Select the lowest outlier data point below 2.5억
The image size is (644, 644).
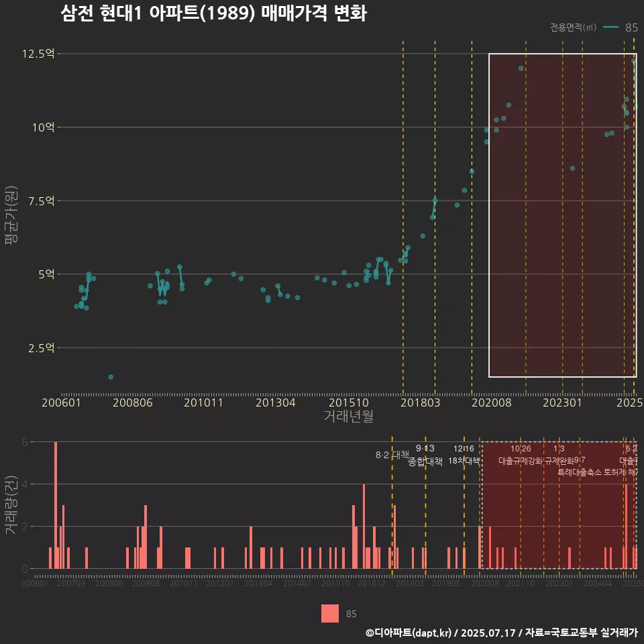[x=111, y=377]
